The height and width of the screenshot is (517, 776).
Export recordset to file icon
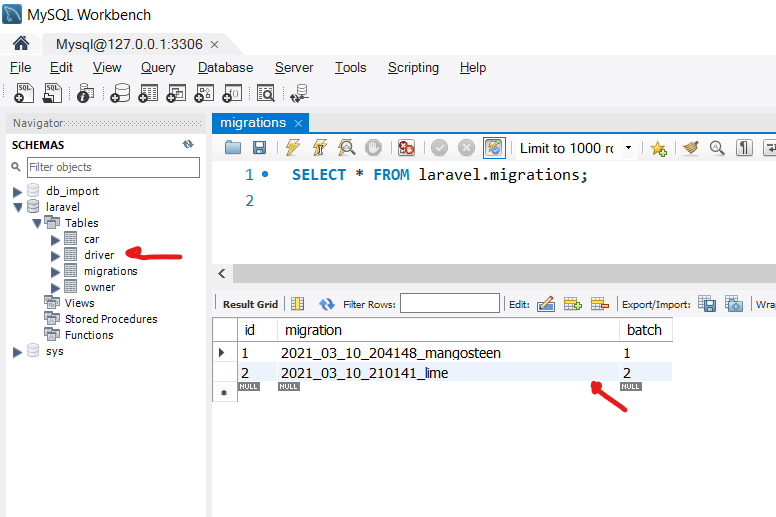pyautogui.click(x=707, y=304)
